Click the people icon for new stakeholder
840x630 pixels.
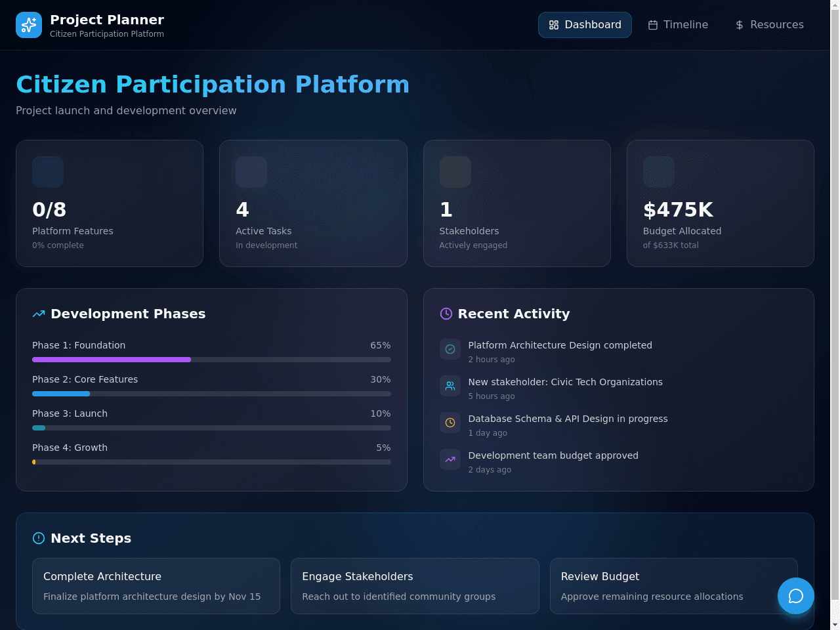450,386
